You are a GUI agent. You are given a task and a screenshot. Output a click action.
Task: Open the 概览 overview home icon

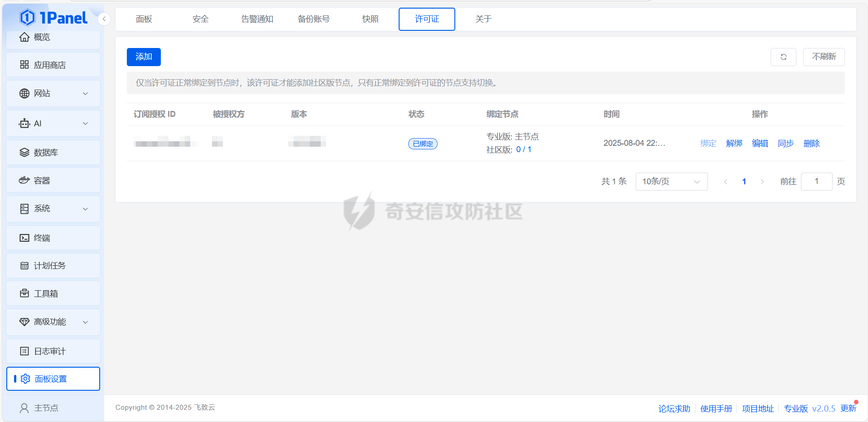(24, 37)
